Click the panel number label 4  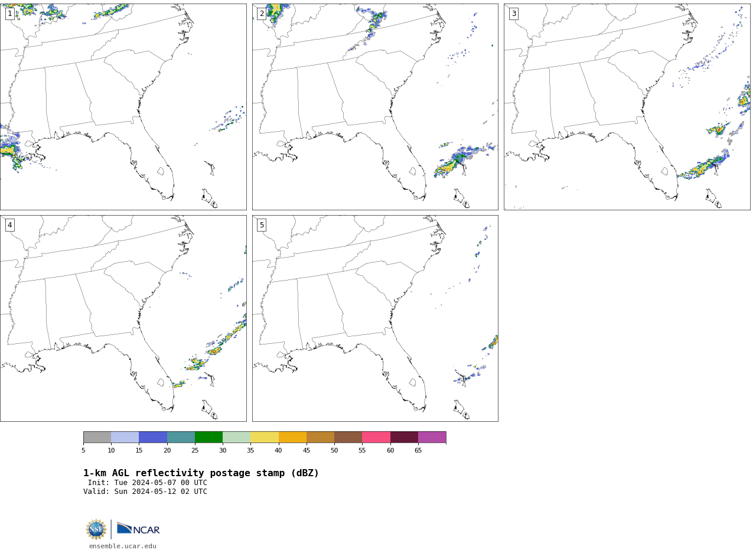tap(9, 225)
